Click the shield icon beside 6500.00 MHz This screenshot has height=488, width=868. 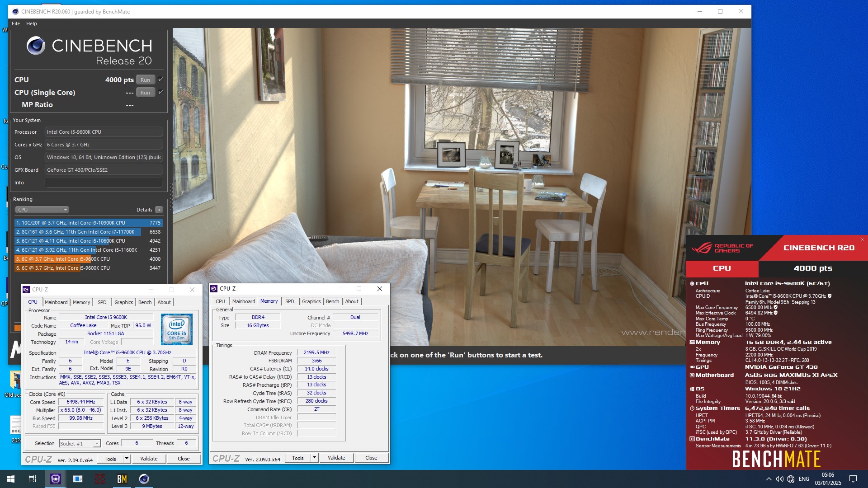point(775,307)
